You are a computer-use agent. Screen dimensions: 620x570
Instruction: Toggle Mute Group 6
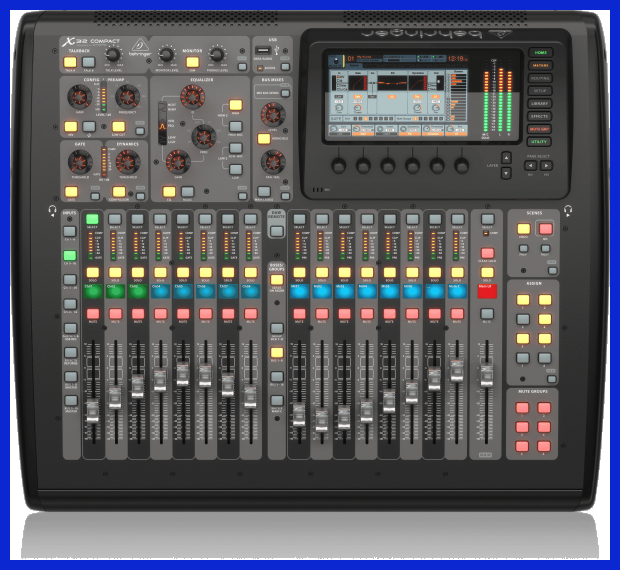tap(544, 446)
